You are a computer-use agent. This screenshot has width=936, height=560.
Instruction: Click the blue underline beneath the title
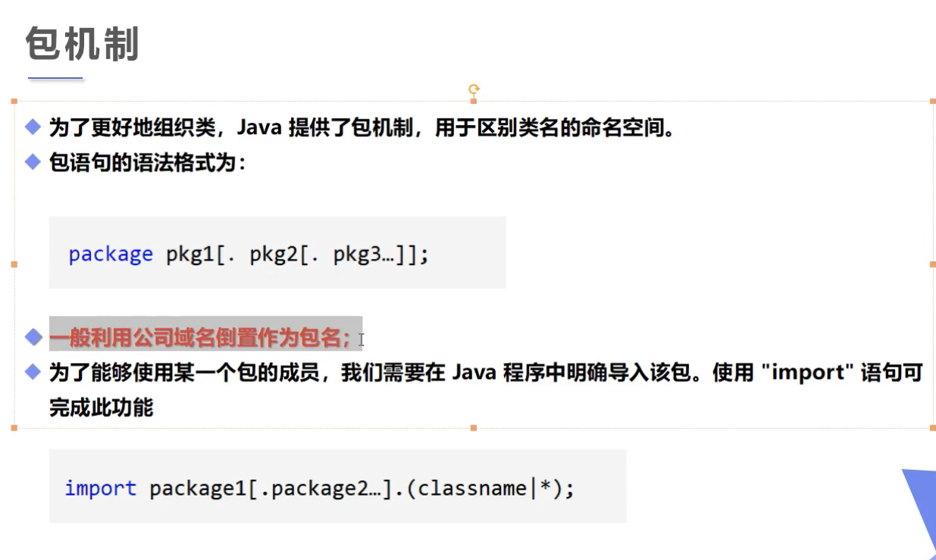point(55,78)
